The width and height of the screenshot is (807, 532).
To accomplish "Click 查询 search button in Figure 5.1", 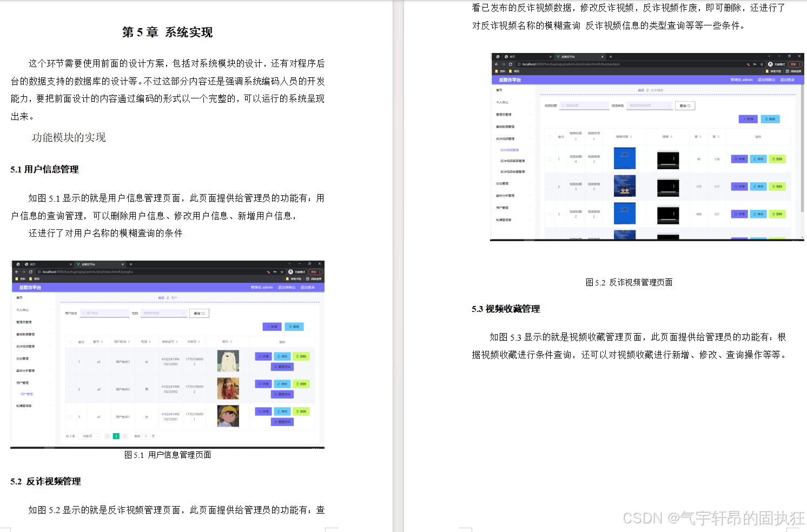I will pos(199,313).
